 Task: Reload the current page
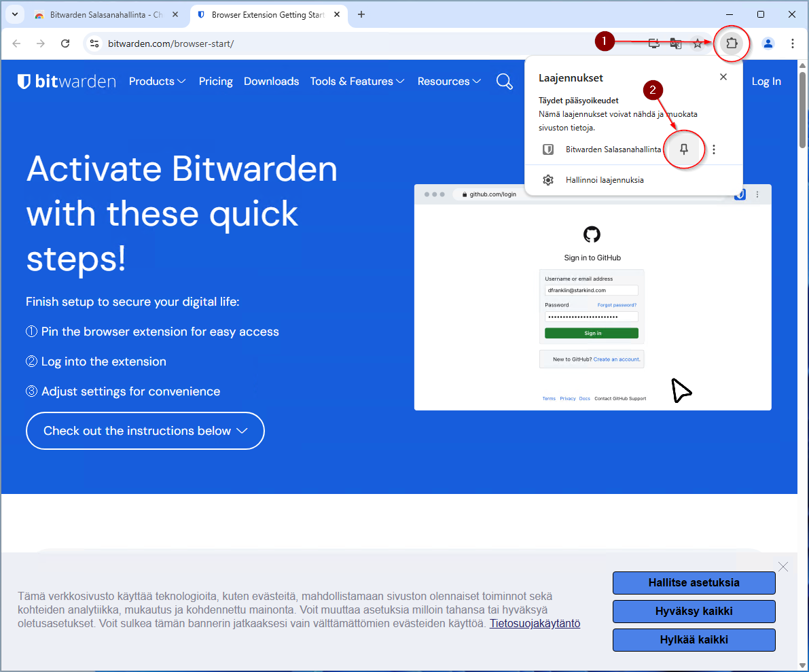[65, 43]
